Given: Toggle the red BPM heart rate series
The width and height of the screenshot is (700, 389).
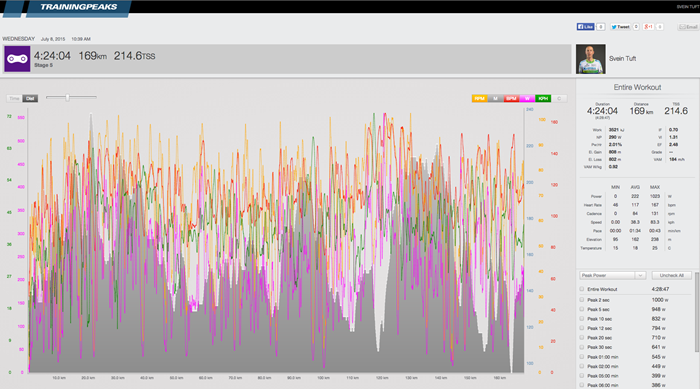Looking at the screenshot, I should (x=511, y=98).
